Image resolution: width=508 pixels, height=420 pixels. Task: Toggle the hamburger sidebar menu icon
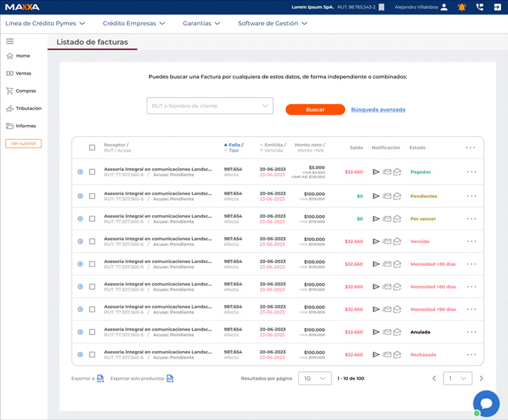(10, 41)
